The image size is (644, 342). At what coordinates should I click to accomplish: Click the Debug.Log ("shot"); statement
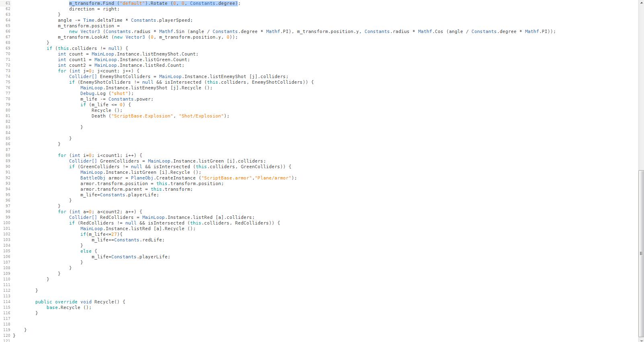107,93
